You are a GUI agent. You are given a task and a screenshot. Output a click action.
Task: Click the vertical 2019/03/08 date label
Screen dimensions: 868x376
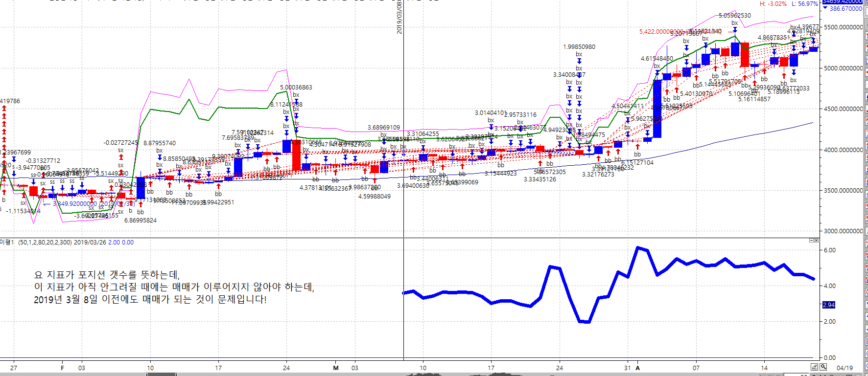tap(399, 17)
